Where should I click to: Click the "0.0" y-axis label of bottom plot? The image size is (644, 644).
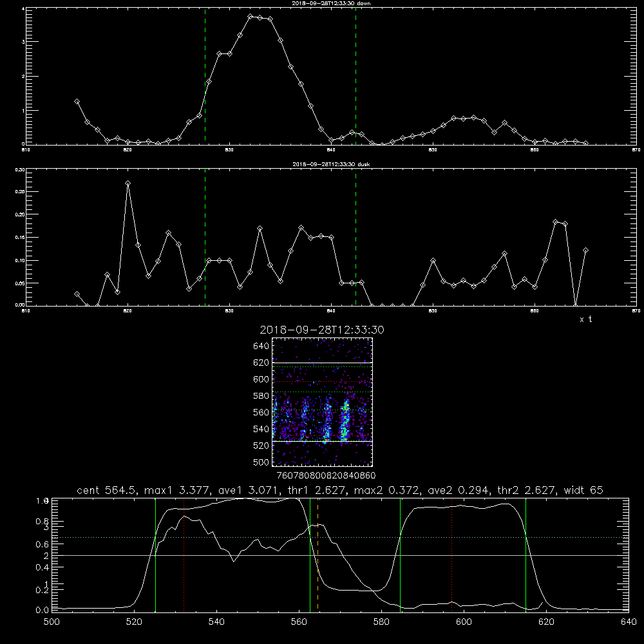coord(43,610)
